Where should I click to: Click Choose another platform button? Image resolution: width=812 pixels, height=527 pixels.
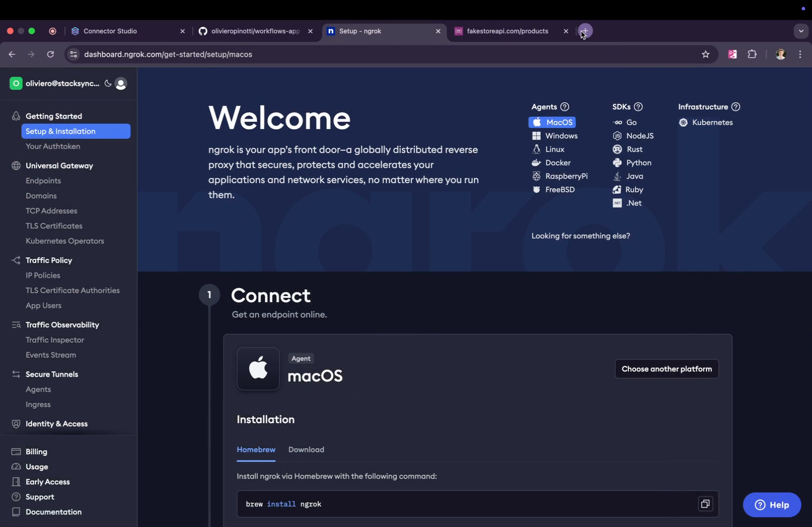[666, 369]
